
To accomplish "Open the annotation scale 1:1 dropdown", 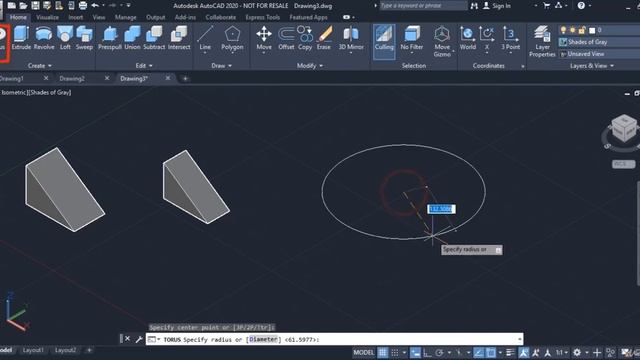I will pyautogui.click(x=562, y=352).
